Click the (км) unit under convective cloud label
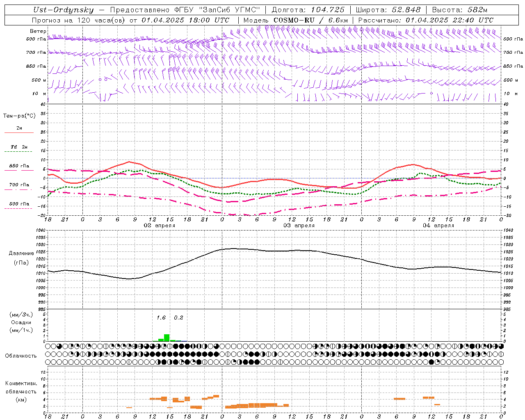 [x=21, y=399]
